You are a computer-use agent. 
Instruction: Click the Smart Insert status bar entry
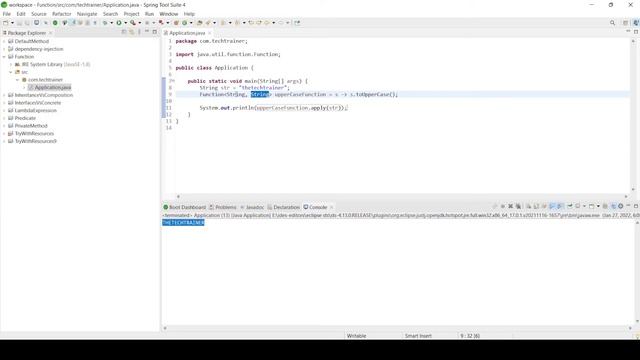pos(418,336)
